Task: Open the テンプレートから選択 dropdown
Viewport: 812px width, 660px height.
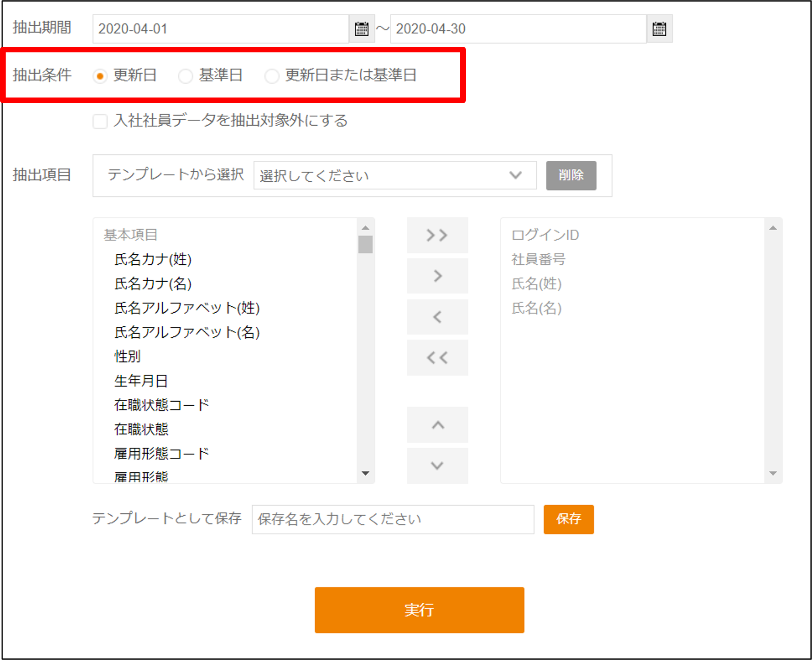Action: click(395, 175)
